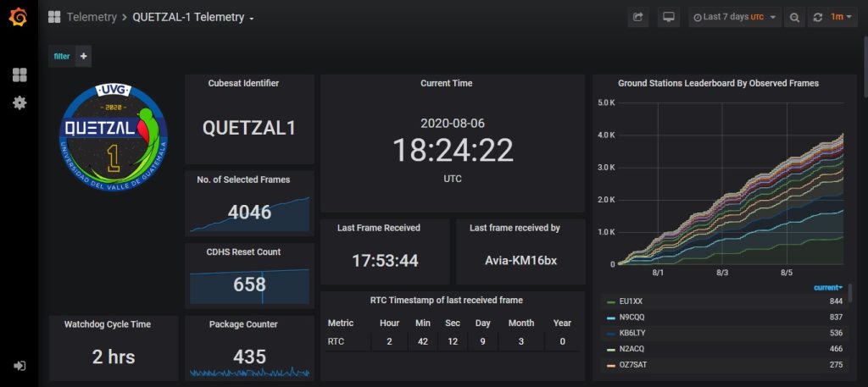This screenshot has width=868, height=387.
Task: Toggle the KB6LTY series in legend
Action: point(632,333)
